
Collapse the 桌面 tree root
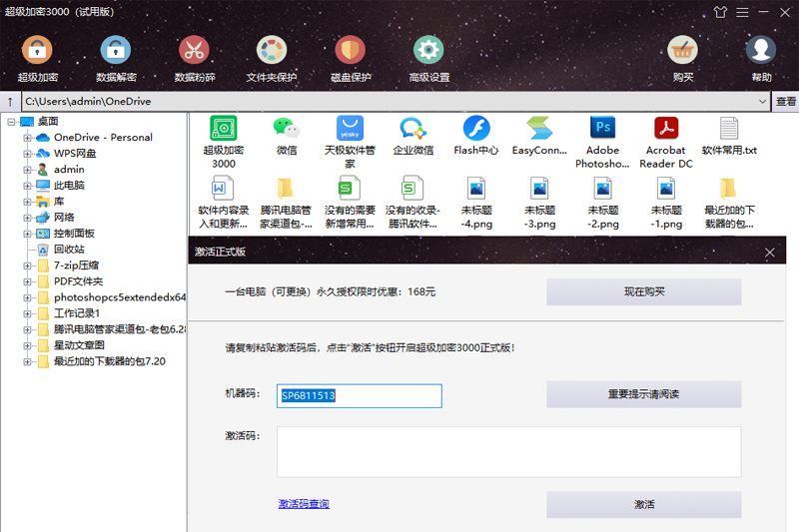[x=11, y=122]
